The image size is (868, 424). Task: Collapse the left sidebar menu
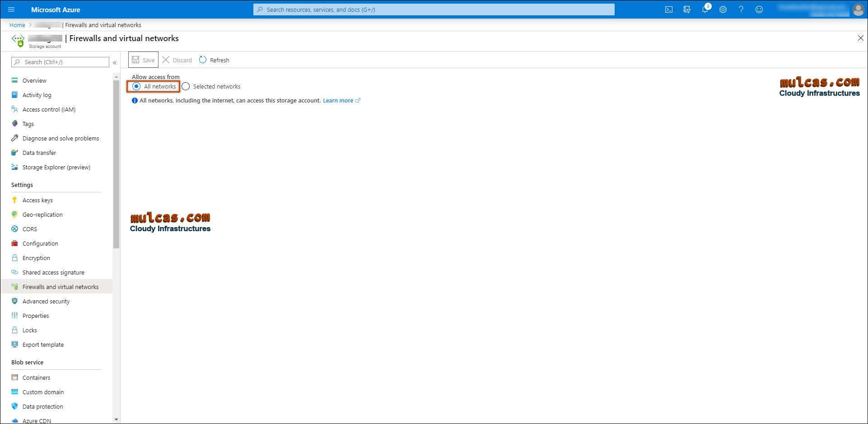pos(115,62)
